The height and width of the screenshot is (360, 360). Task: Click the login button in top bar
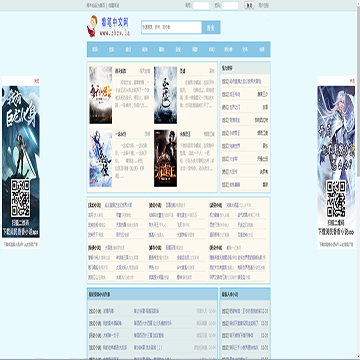click(x=249, y=5)
